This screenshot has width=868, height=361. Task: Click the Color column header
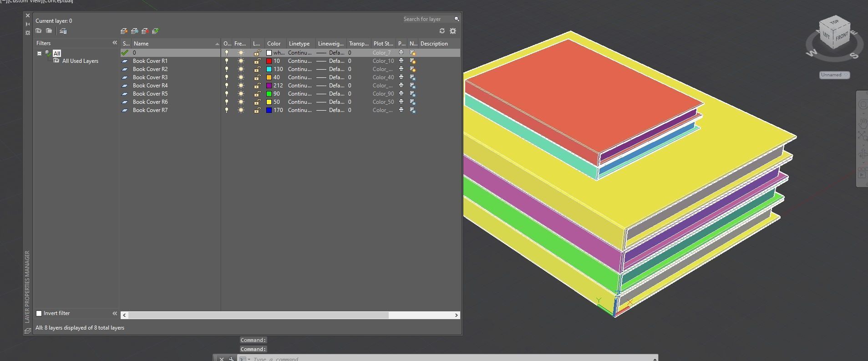click(x=274, y=44)
